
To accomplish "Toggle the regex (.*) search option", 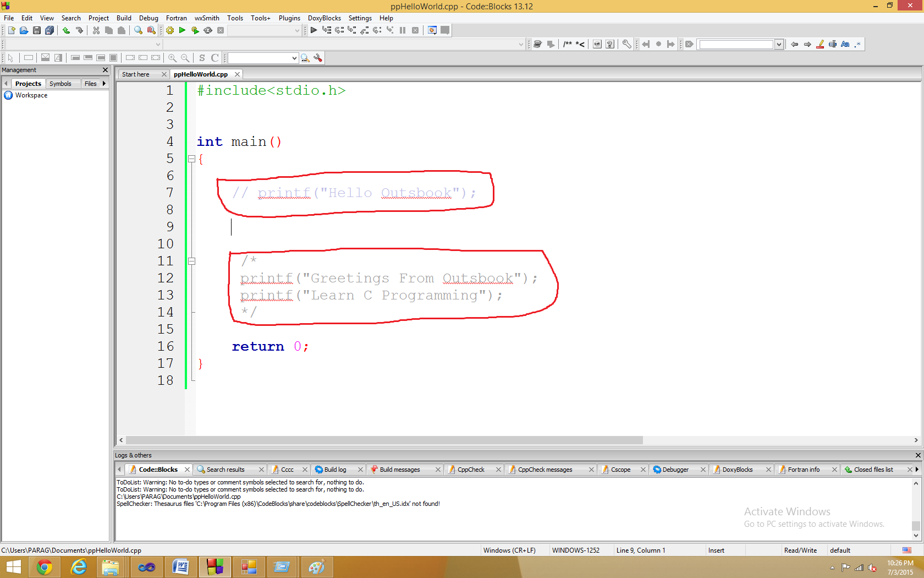I will click(x=857, y=45).
